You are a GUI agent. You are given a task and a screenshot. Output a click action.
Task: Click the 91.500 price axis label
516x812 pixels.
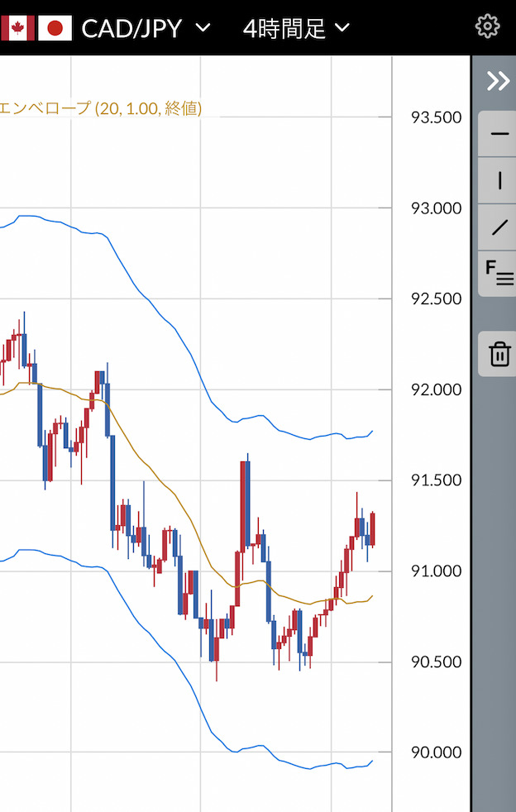tap(436, 480)
